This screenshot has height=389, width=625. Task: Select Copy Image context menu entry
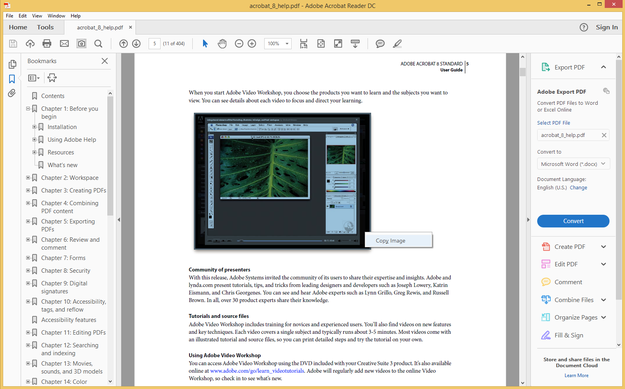(399, 240)
